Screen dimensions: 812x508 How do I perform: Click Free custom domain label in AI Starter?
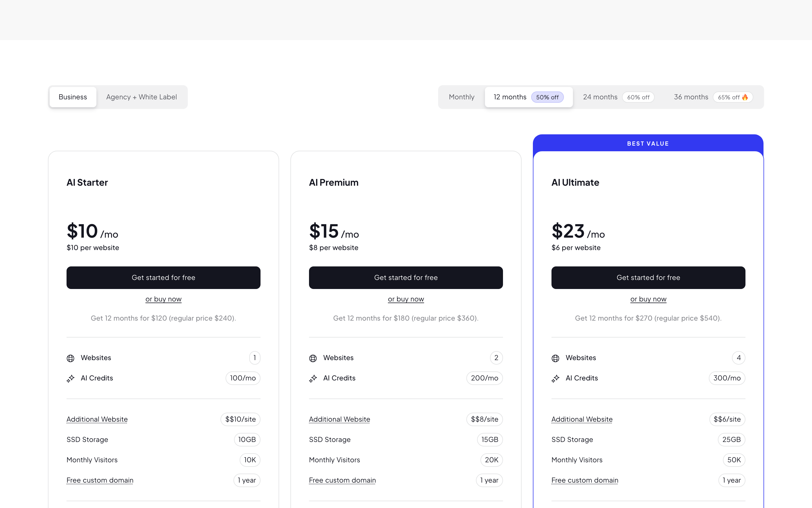point(100,480)
